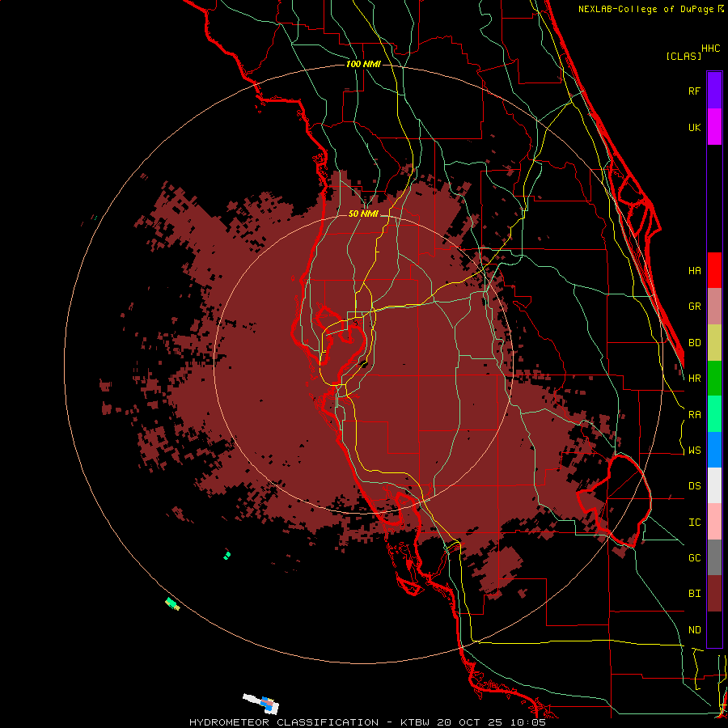Click the UK legend label text
The height and width of the screenshot is (728, 728).
[694, 127]
